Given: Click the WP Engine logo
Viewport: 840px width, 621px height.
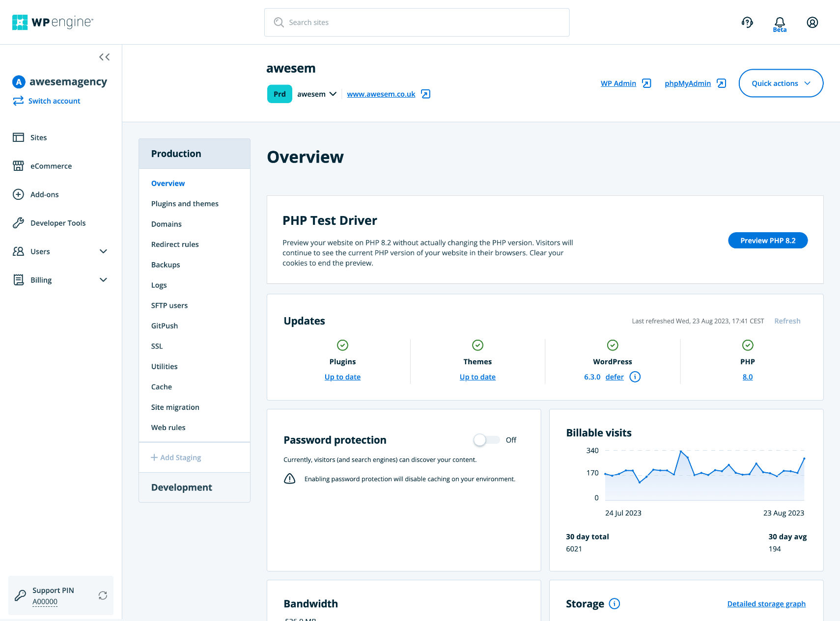Looking at the screenshot, I should tap(53, 22).
